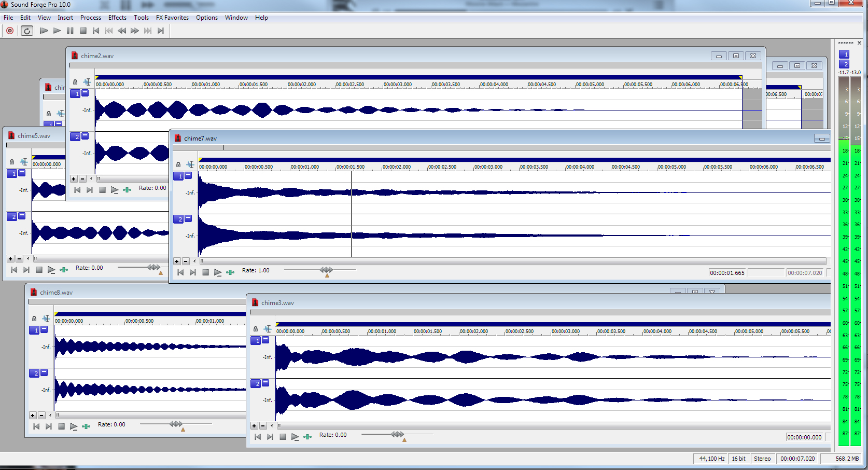
Task: Click the 00:00:03.000 ruler mark in chime7.wav
Action: 489,167
